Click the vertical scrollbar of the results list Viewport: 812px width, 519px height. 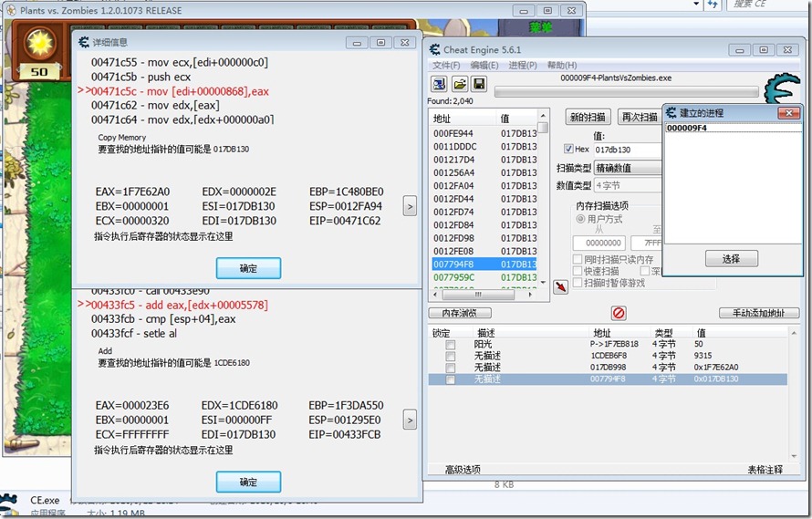click(x=543, y=198)
